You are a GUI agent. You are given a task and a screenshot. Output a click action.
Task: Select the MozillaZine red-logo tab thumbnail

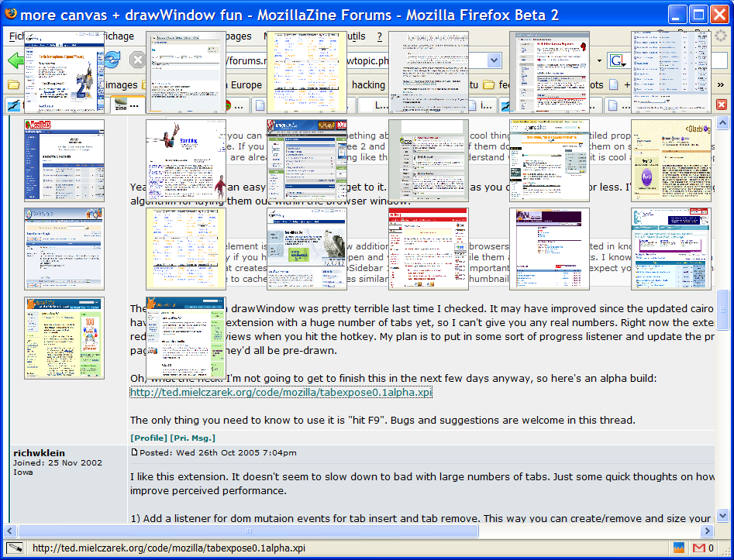pyautogui.click(x=64, y=160)
